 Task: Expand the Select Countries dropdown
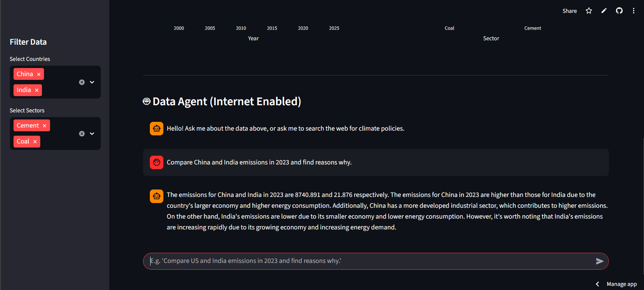[92, 82]
